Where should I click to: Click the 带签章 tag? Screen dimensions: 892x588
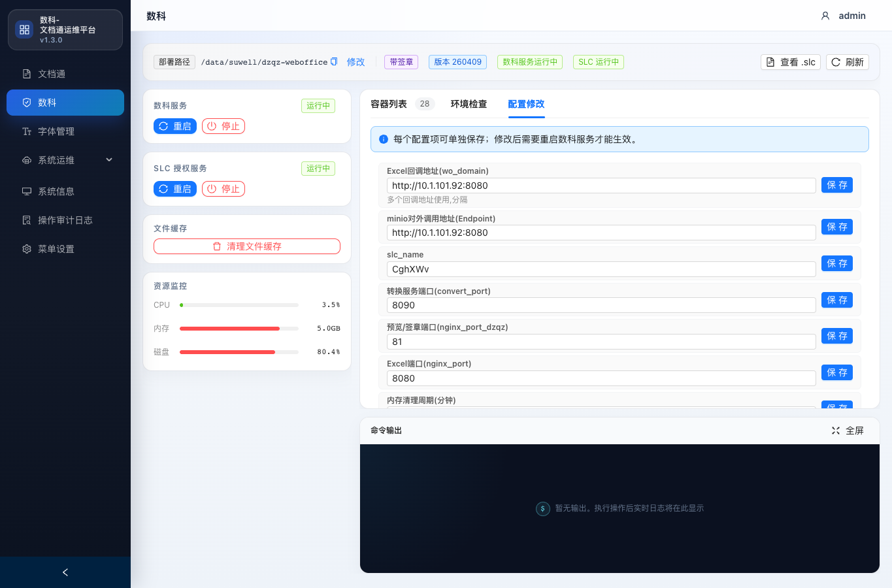[x=401, y=62]
